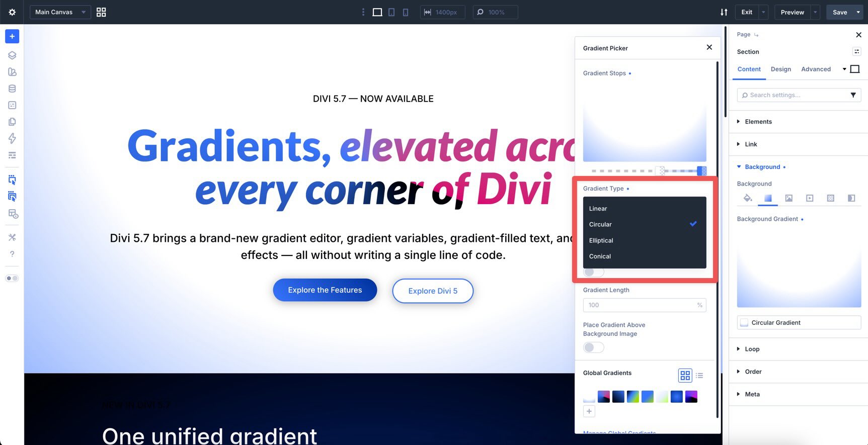Open the help question mark icon
This screenshot has width=868, height=445.
[x=12, y=254]
